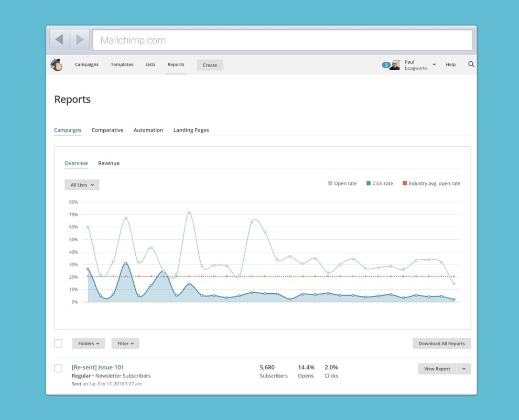The height and width of the screenshot is (420, 519).
Task: Open the [Re-sent] Issue 101 campaign link
Action: (x=98, y=367)
